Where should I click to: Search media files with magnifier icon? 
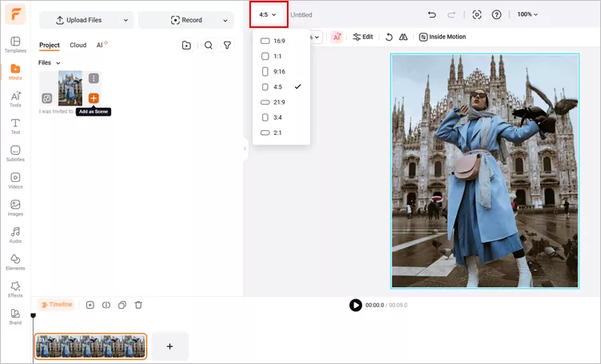(x=208, y=45)
